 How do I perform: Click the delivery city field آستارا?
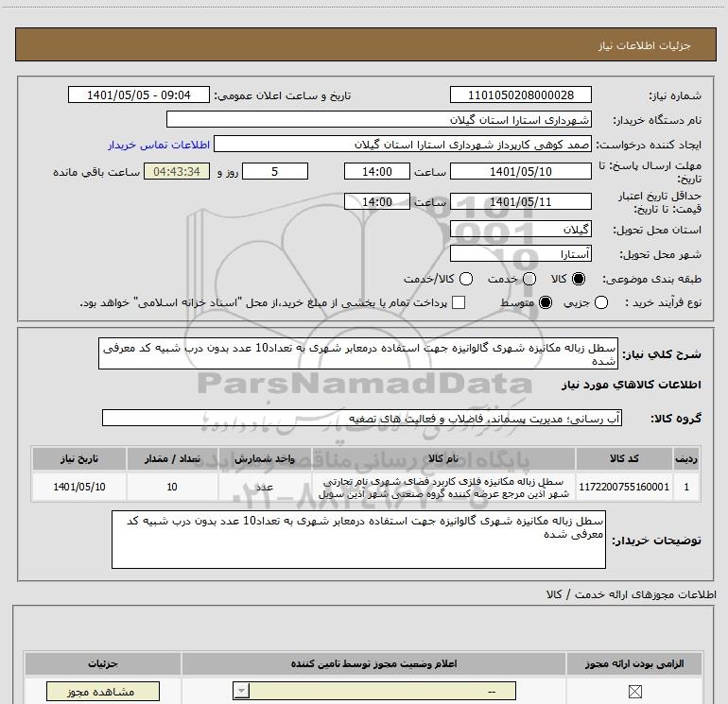[x=520, y=254]
